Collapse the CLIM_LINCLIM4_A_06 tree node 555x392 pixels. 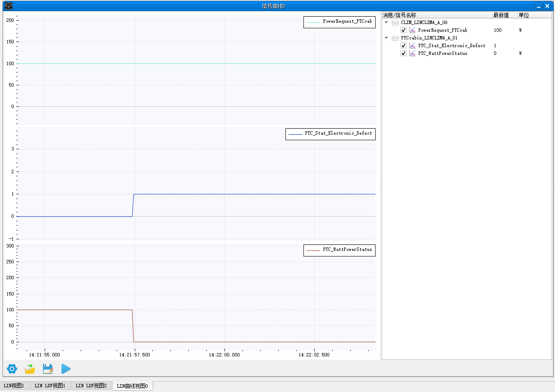tap(386, 22)
